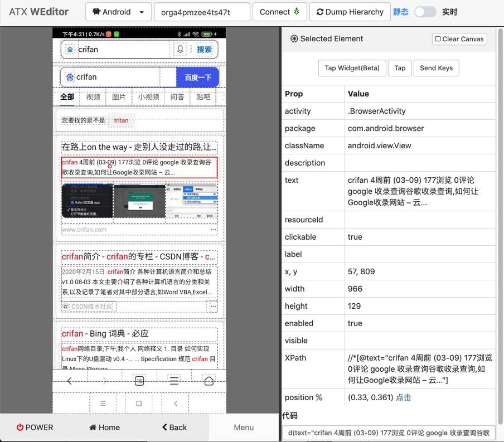Click the microphone icon in phone search bar
The width and height of the screenshot is (504, 442).
[x=180, y=49]
